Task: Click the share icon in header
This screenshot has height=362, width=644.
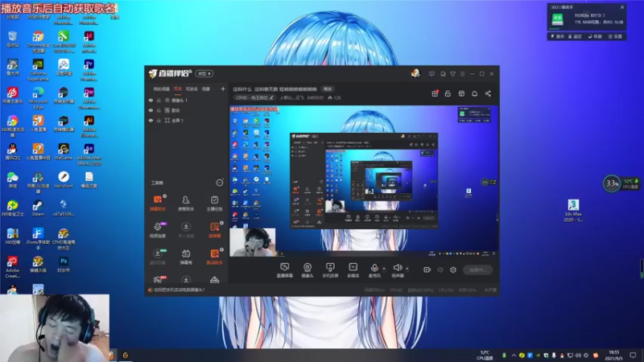Action: click(x=488, y=93)
